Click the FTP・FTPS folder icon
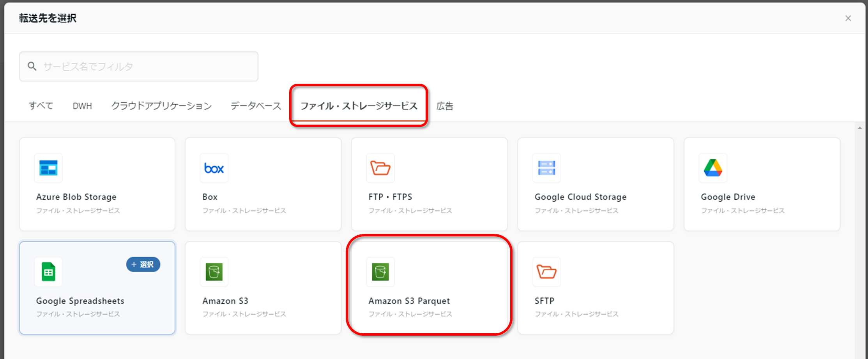 tap(380, 168)
